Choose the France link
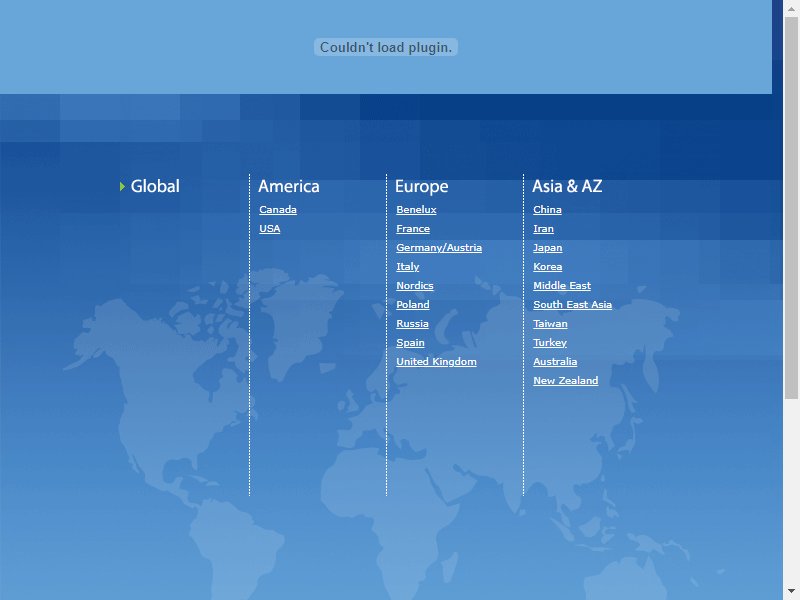800x600 pixels. coord(413,229)
